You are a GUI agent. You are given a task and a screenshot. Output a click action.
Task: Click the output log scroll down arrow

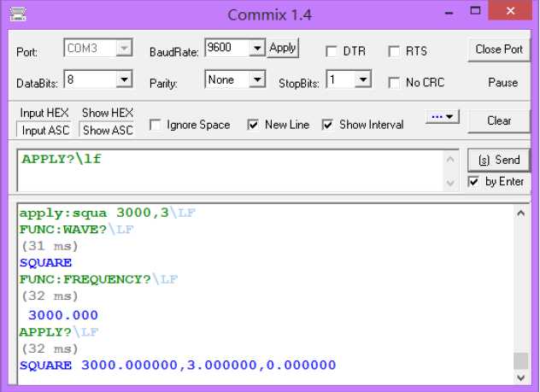coord(520,377)
